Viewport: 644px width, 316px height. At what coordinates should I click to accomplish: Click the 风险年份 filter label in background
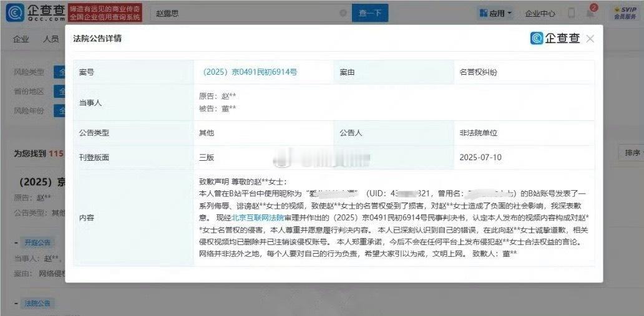pos(29,111)
